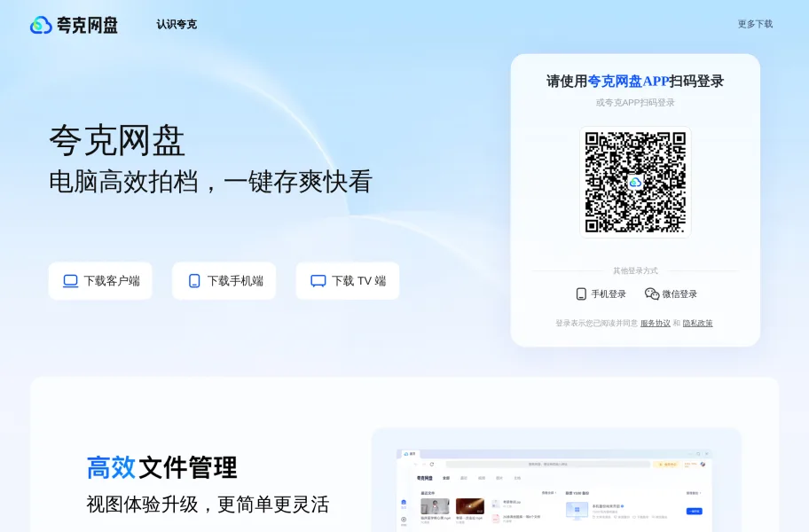Click the 下载 TV 端 button
This screenshot has width=809, height=532.
[348, 280]
